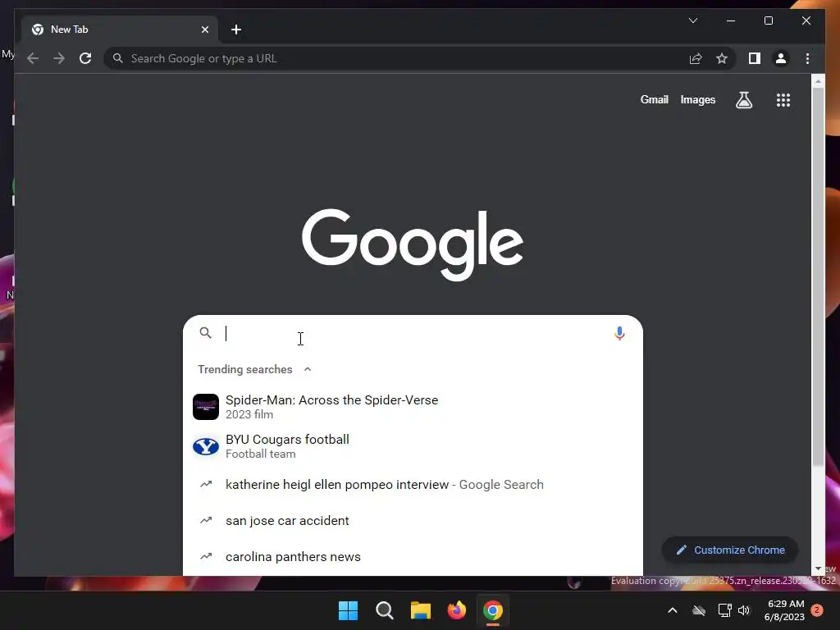
Task: Click the notification badge in the taskbar
Action: pyautogui.click(x=817, y=610)
